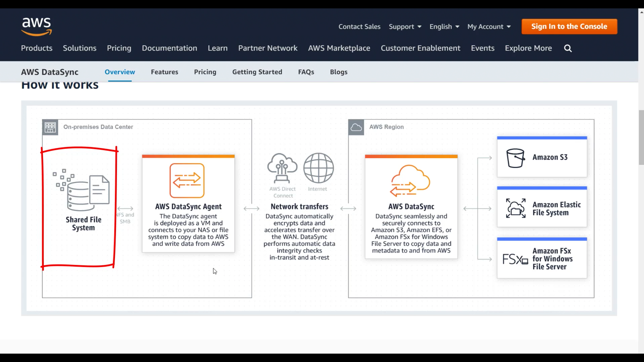Image resolution: width=644 pixels, height=362 pixels.
Task: Expand the Support dropdown
Action: [x=405, y=26]
